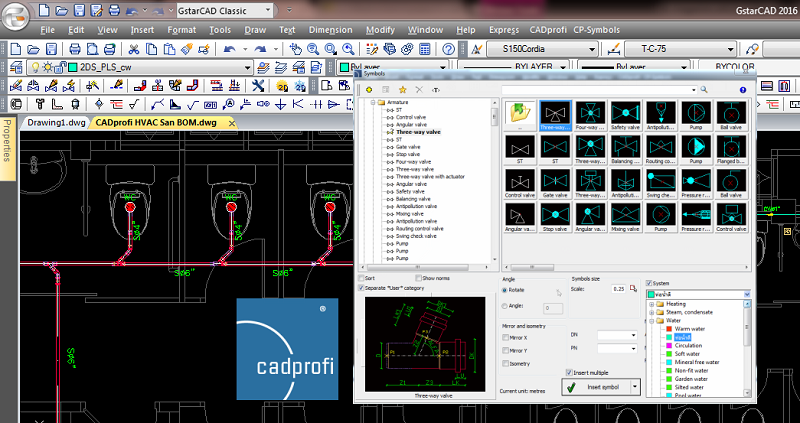Open the GstarCAD Classic workspace dropdown
The height and width of the screenshot is (423, 800).
[269, 10]
